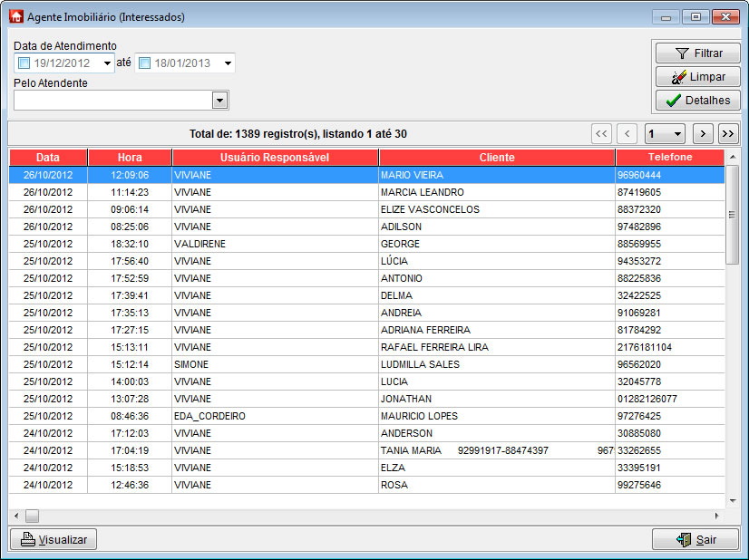Sort by the Usuário Responsável column header
Image resolution: width=749 pixels, height=560 pixels.
click(275, 158)
